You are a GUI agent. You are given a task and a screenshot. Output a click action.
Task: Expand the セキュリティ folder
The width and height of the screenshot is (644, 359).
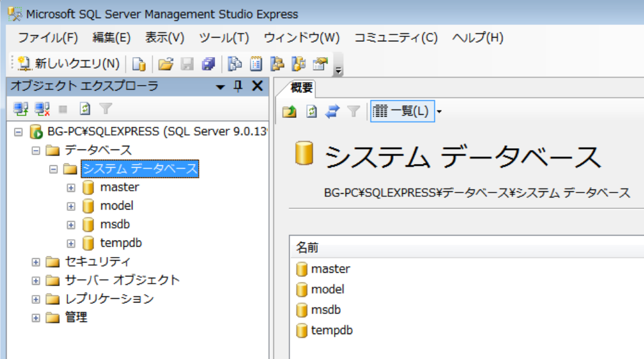coord(36,262)
